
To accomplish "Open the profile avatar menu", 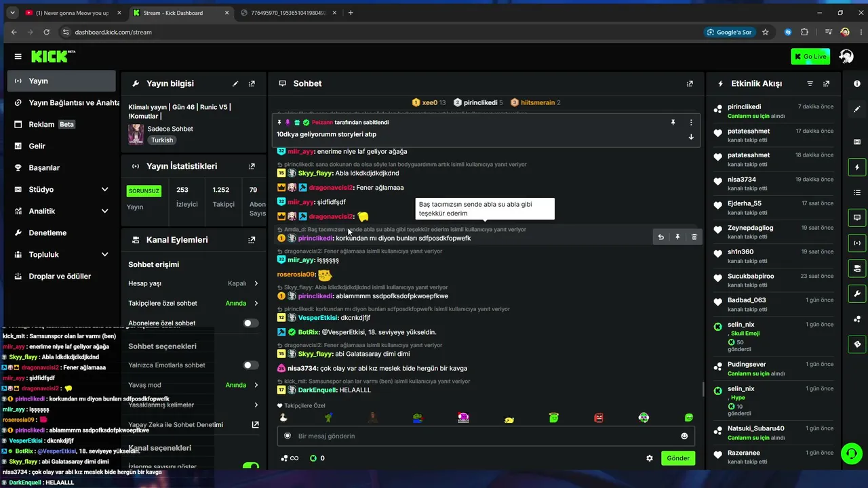I will (846, 56).
